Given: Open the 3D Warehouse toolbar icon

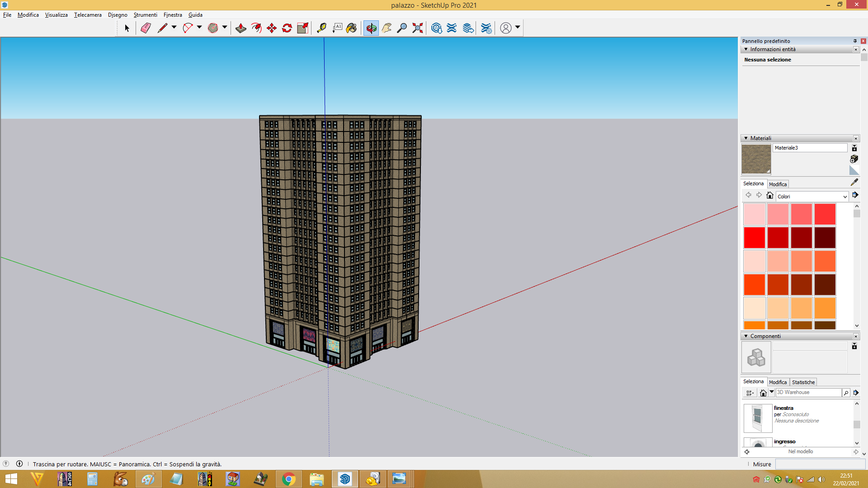Looking at the screenshot, I should tap(436, 28).
